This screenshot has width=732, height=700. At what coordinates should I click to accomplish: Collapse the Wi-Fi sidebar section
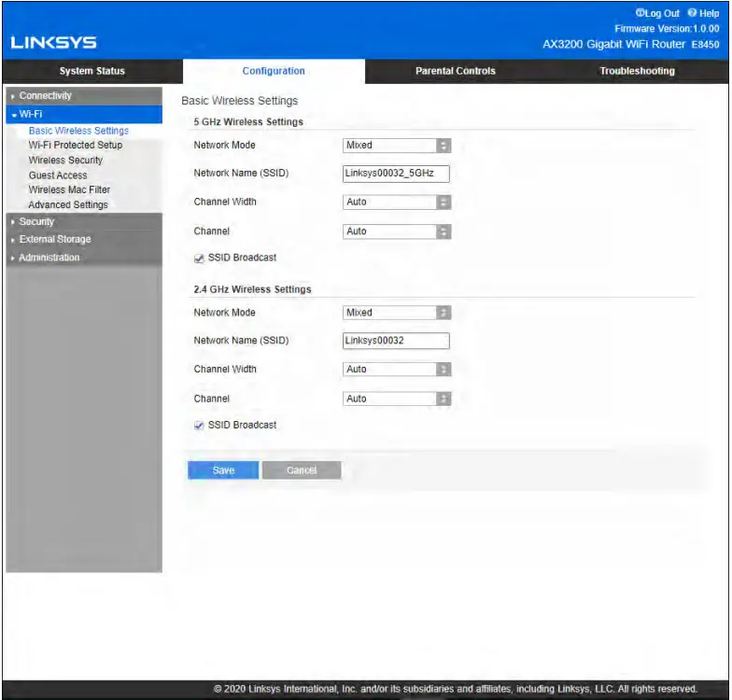[84, 114]
